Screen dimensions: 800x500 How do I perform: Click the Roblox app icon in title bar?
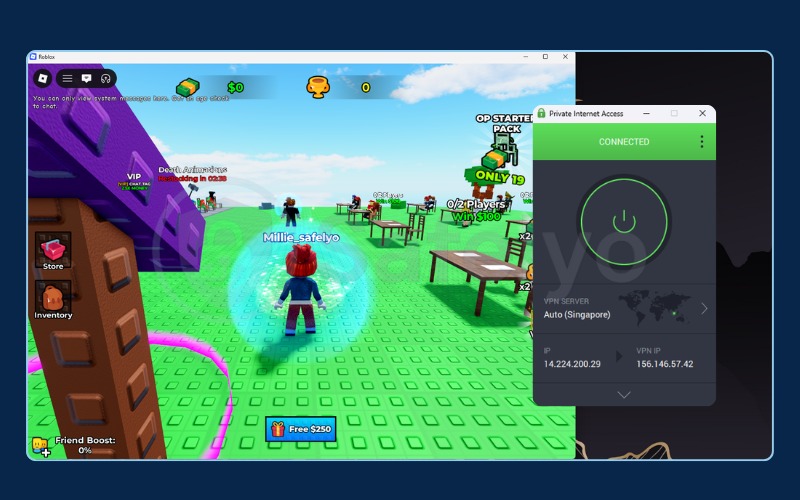coord(33,57)
